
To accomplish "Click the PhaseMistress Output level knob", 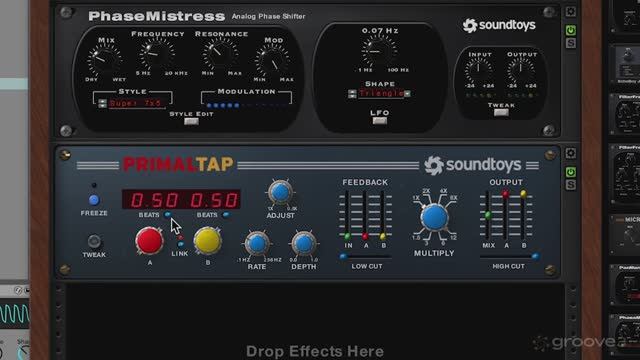I will click(520, 70).
